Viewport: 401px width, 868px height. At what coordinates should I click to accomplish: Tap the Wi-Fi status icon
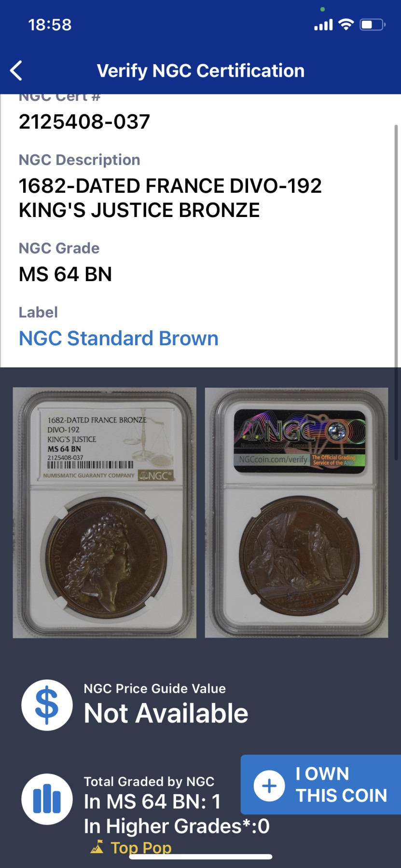346,25
